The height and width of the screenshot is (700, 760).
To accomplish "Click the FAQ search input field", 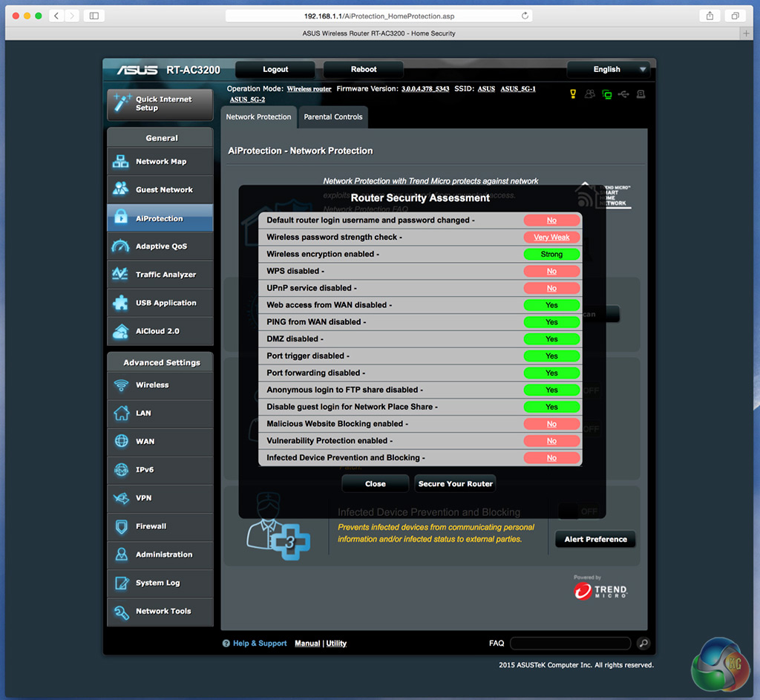I will 570,644.
